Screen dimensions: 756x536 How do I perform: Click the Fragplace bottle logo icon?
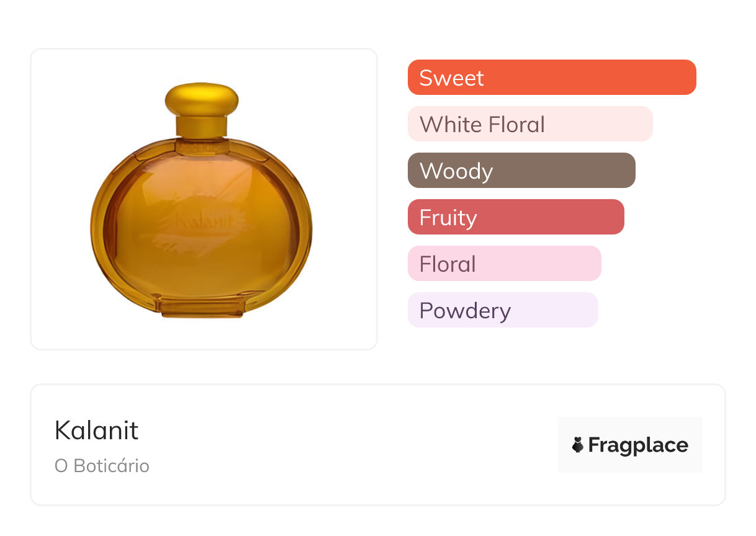578,445
